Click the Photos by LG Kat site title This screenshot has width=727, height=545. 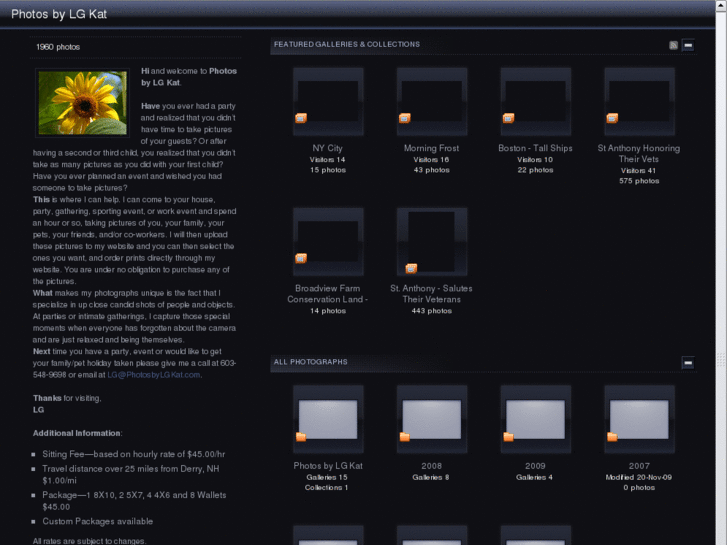pos(59,14)
